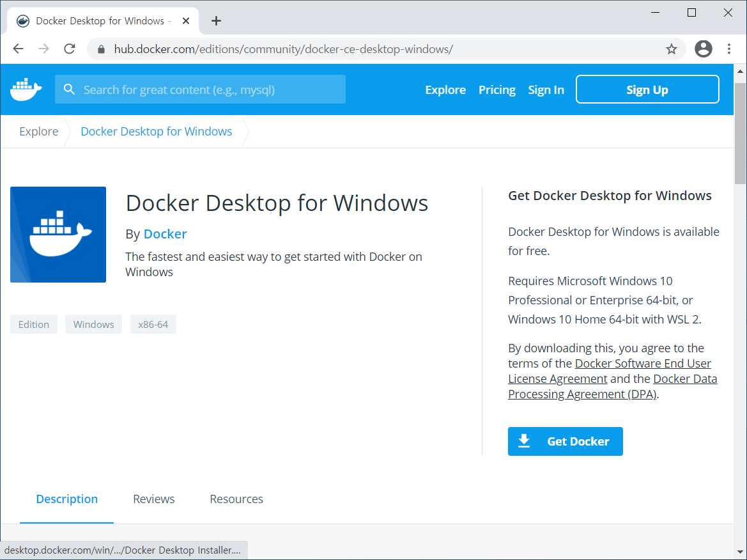Open the Pricing page
The height and width of the screenshot is (560, 747).
tap(497, 89)
